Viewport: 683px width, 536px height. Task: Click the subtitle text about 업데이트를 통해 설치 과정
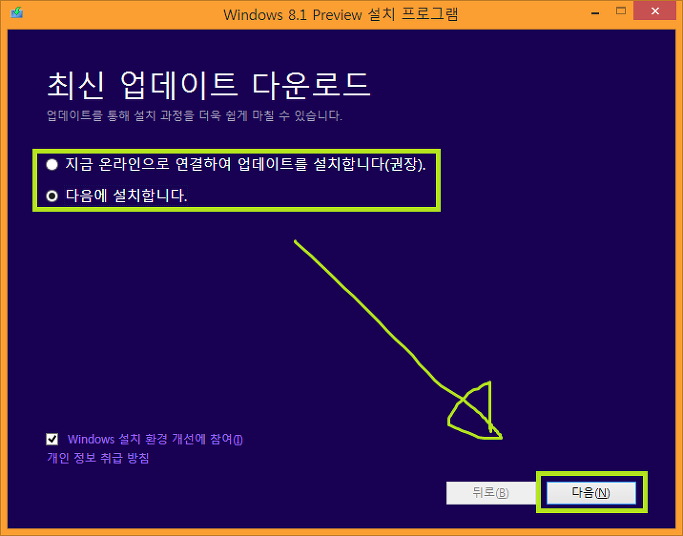(x=194, y=116)
